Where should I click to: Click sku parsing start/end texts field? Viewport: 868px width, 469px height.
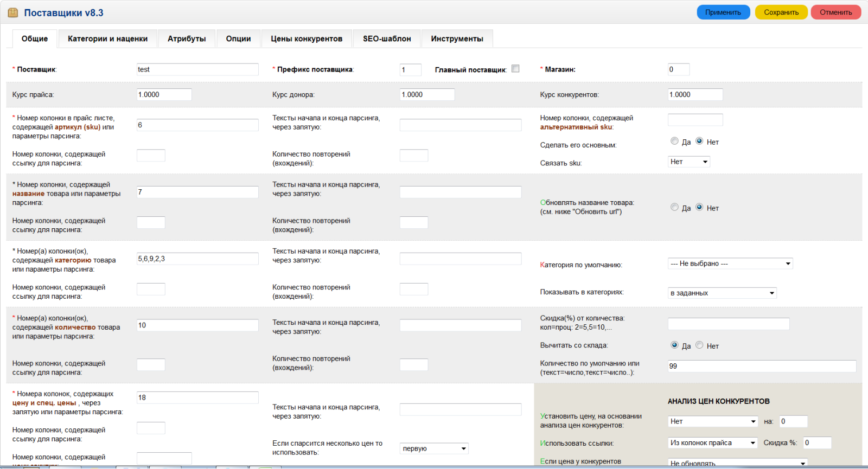461,125
